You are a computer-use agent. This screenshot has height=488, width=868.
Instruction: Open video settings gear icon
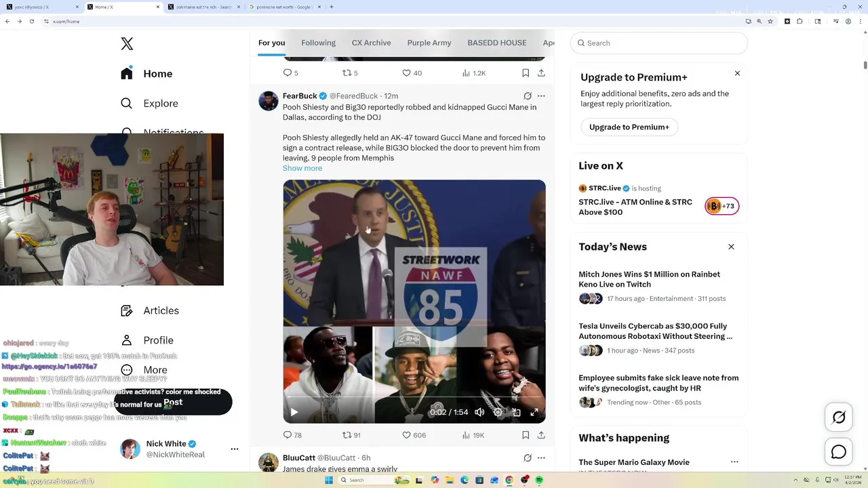click(x=498, y=412)
